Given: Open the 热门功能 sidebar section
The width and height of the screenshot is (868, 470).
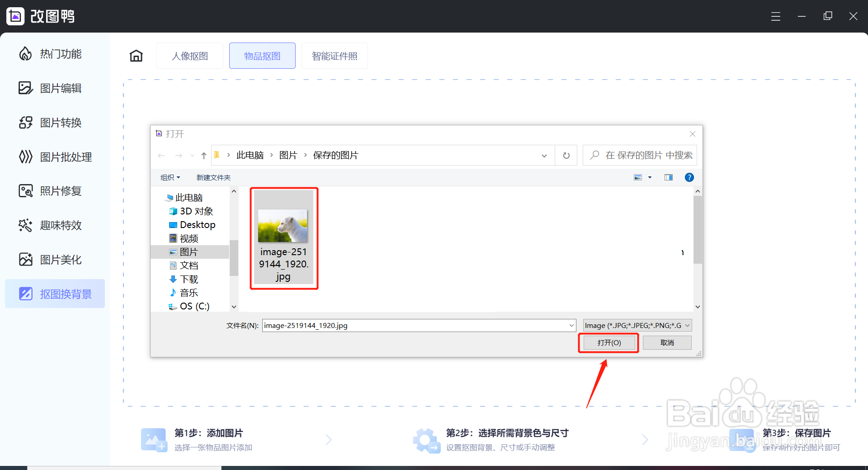Looking at the screenshot, I should (50, 54).
